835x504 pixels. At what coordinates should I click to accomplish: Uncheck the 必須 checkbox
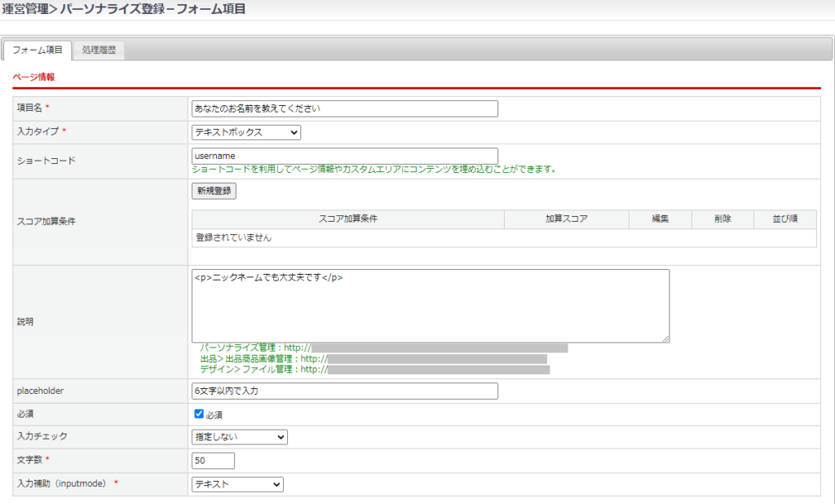click(x=199, y=414)
